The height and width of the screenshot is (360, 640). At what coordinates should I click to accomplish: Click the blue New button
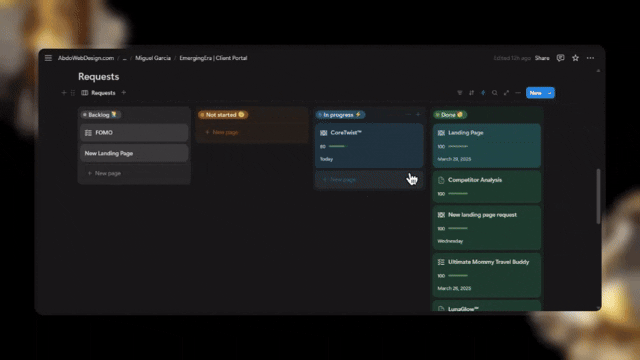(536, 93)
